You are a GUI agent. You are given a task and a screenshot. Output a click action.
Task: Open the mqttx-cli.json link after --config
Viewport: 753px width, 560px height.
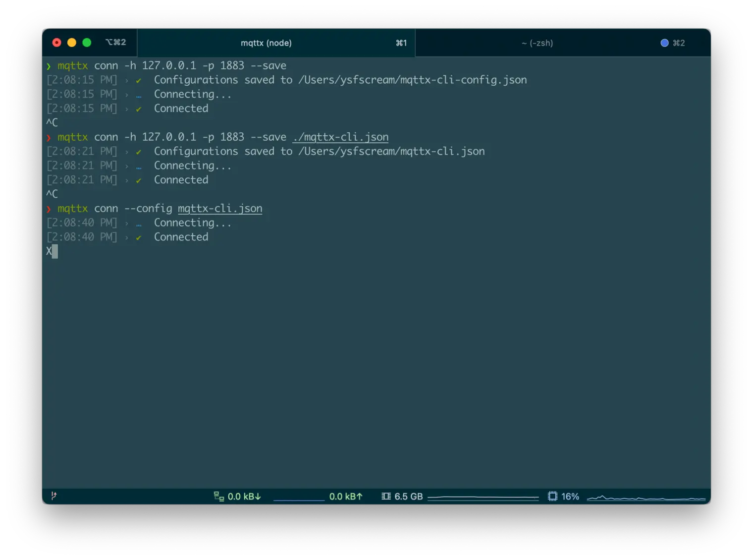(x=219, y=208)
